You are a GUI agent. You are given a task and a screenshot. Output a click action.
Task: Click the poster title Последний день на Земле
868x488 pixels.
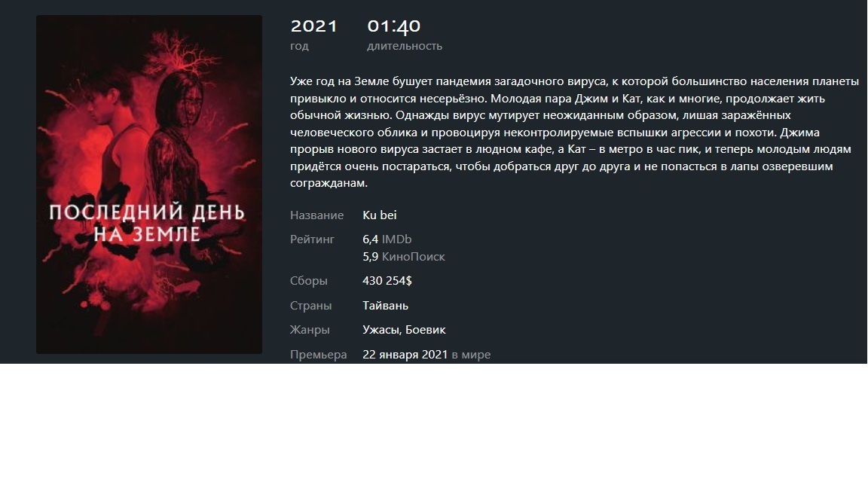(x=147, y=223)
